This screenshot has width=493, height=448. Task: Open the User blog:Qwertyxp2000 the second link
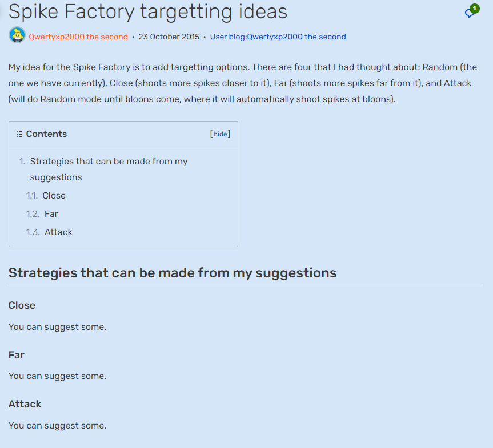(x=278, y=37)
